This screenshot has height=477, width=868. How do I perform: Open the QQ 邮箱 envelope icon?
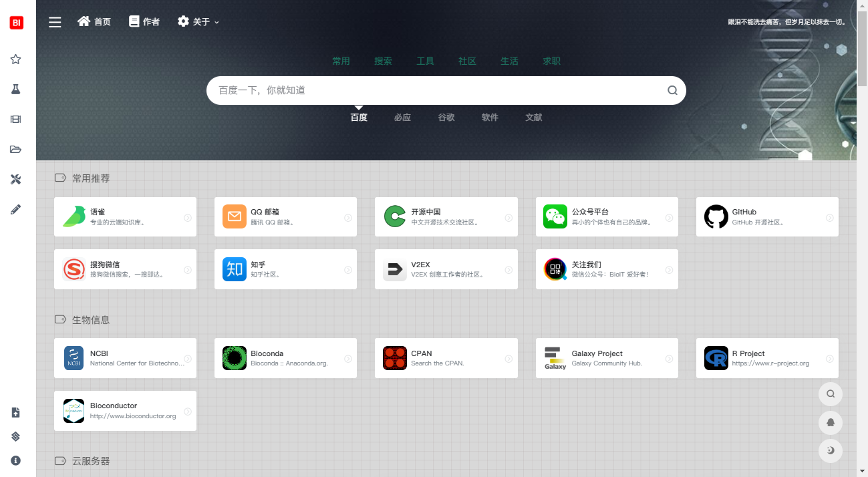[x=235, y=216]
